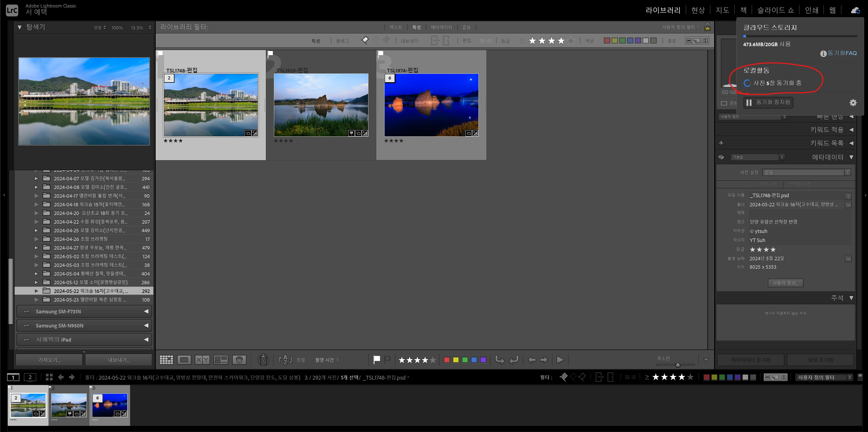Expand the 2024-04-07 모델 김가은 folder
Viewport: 868px width, 432px height.
click(x=36, y=179)
